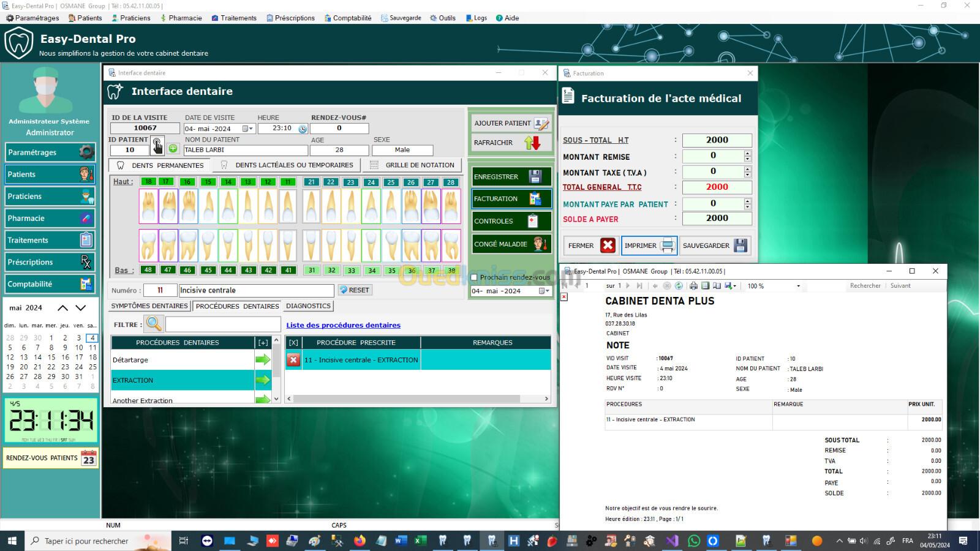Add EXTRACTION procedure using green arrow
Screen dimensions: 980x551
click(x=263, y=380)
